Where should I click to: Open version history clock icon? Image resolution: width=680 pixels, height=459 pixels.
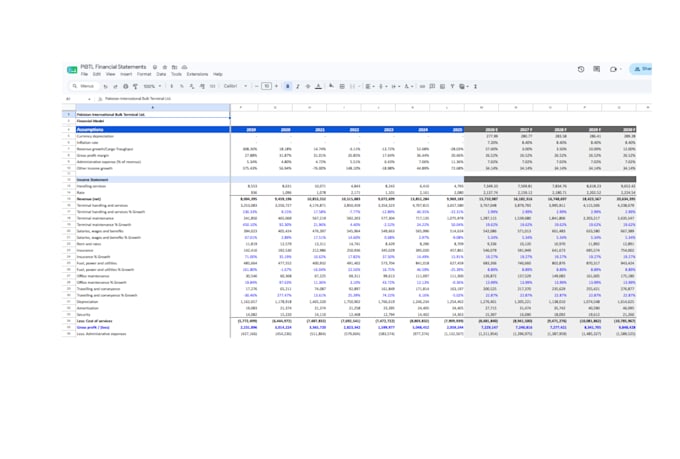tap(581, 69)
